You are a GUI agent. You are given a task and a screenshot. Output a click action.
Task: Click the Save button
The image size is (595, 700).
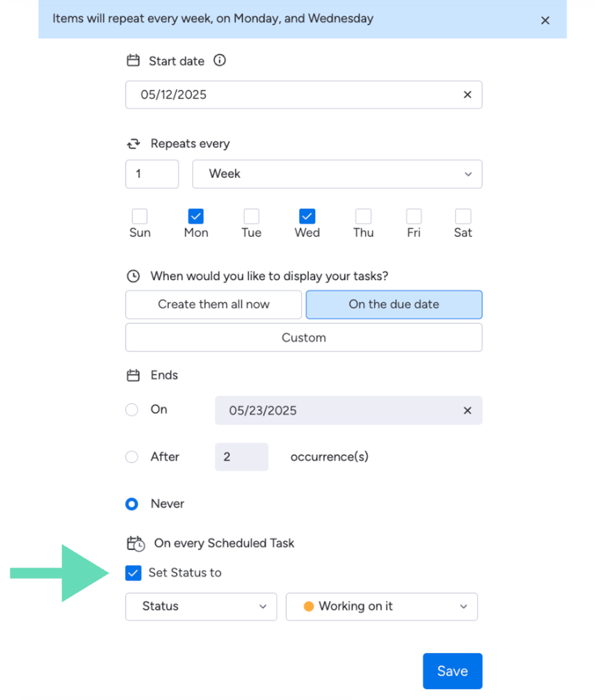(x=452, y=671)
